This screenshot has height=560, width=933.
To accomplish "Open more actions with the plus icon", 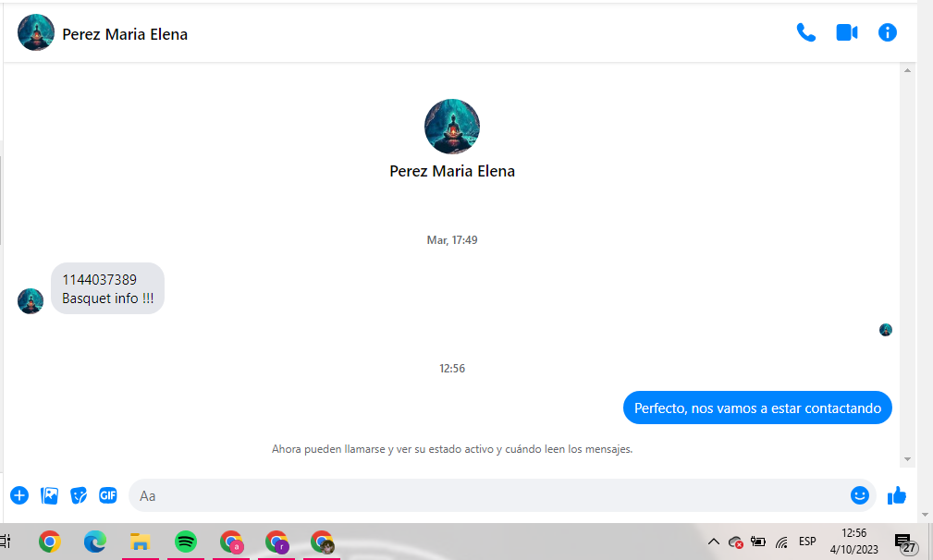I will pos(19,495).
